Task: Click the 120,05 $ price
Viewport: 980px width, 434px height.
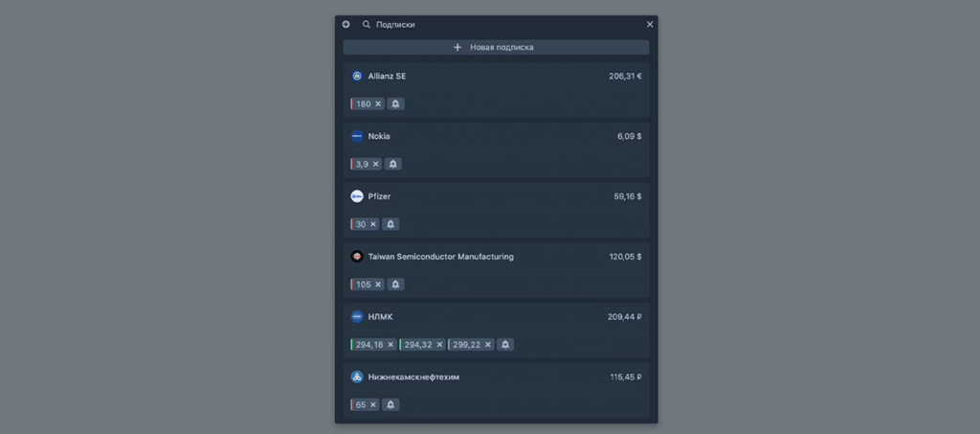Action: pos(625,257)
